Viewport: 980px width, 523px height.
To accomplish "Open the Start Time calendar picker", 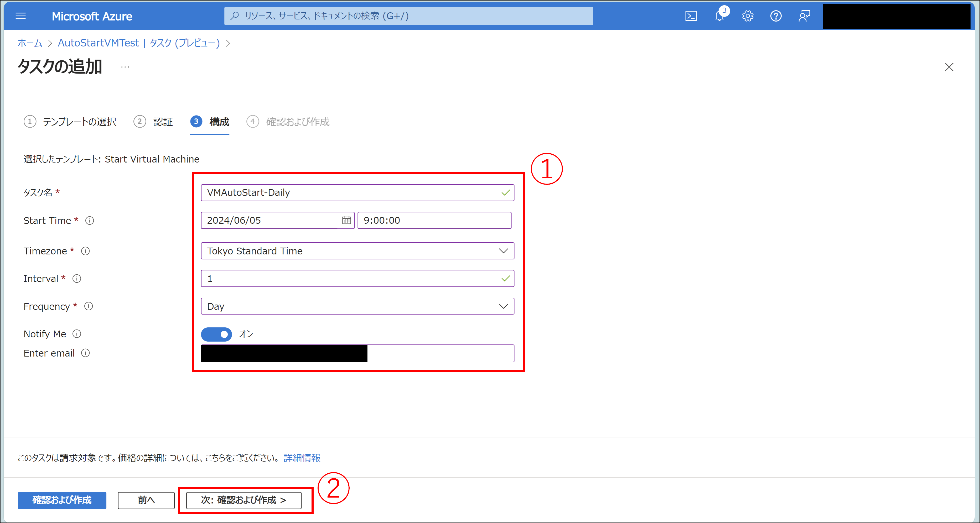I will coord(346,220).
